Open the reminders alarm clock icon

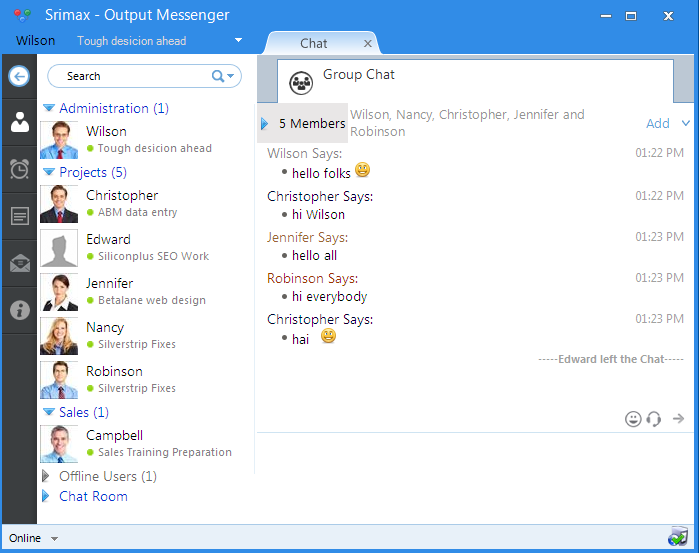(x=19, y=169)
